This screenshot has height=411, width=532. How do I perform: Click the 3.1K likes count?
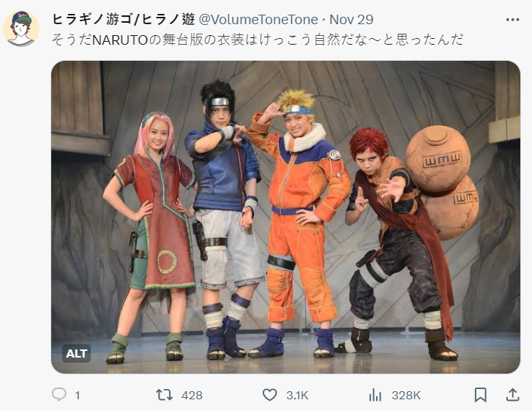coord(297,396)
